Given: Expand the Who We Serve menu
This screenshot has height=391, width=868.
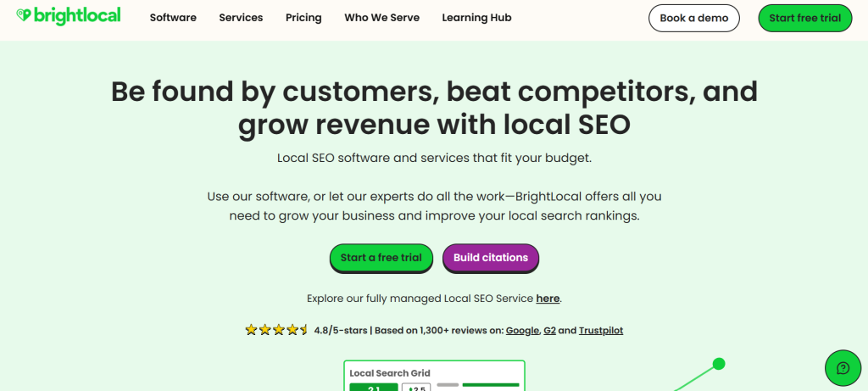Looking at the screenshot, I should (381, 18).
